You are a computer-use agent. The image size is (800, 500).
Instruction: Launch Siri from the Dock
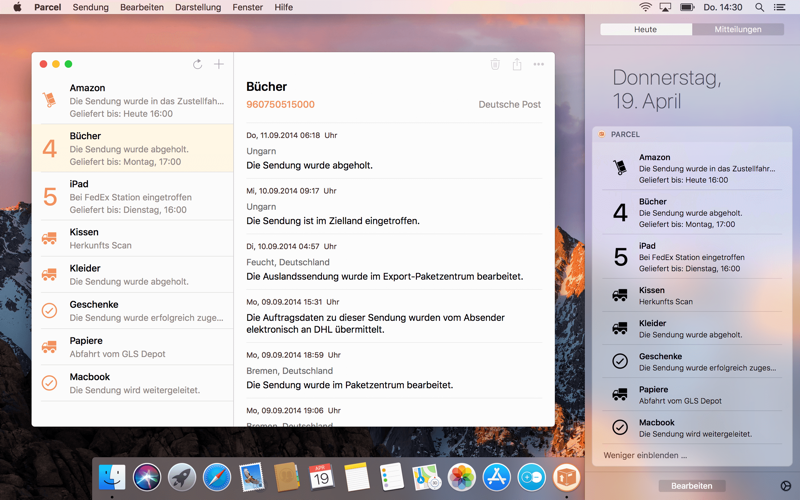pyautogui.click(x=147, y=478)
